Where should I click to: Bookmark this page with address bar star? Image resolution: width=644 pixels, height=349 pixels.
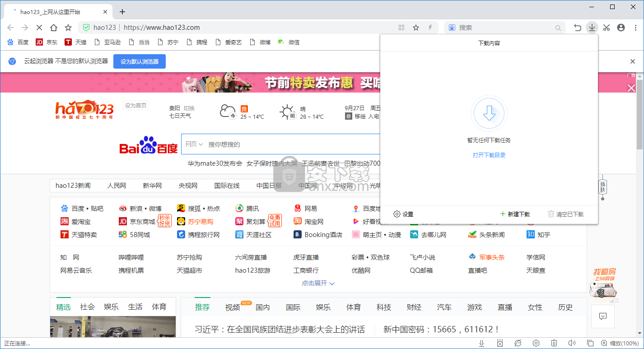(416, 28)
